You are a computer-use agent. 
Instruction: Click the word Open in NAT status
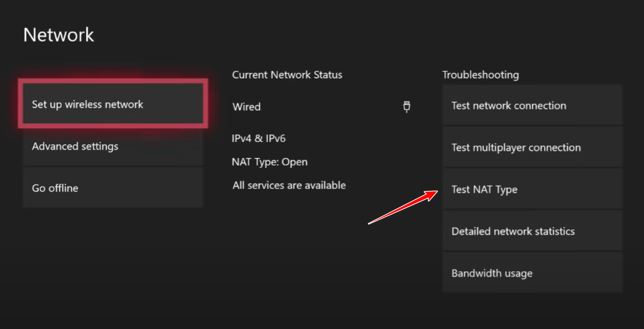pos(295,162)
